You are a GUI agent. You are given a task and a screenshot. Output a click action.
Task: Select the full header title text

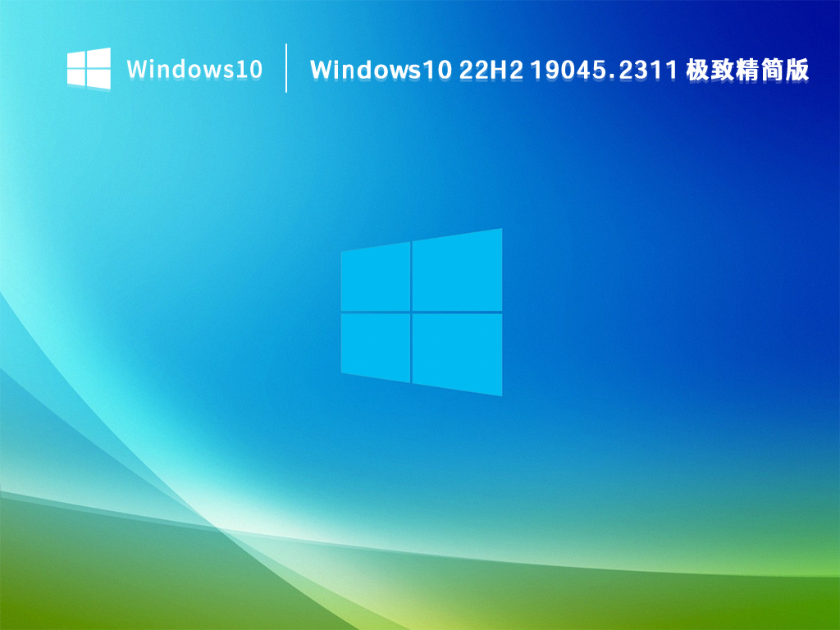coord(562,72)
